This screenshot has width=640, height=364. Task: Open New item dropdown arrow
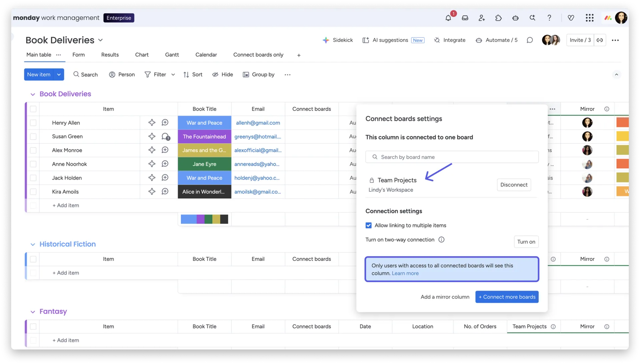(x=59, y=75)
